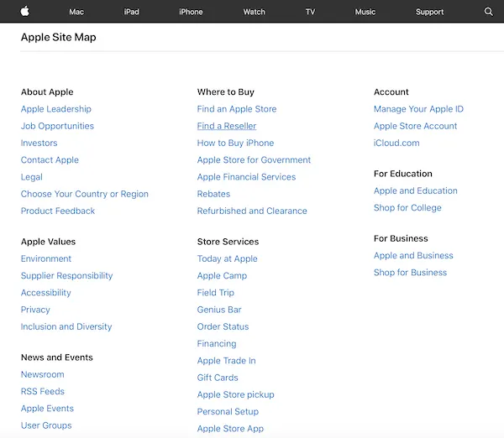Click the Store Services heading

click(228, 242)
